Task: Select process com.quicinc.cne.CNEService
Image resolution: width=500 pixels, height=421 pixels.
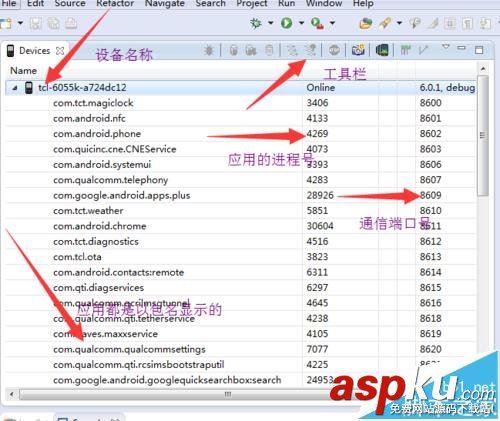Action: [115, 149]
